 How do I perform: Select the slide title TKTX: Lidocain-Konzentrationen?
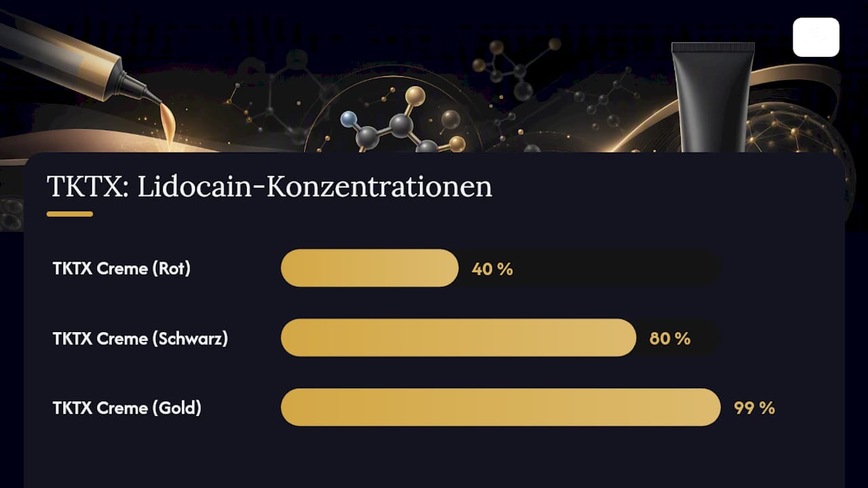tap(269, 187)
